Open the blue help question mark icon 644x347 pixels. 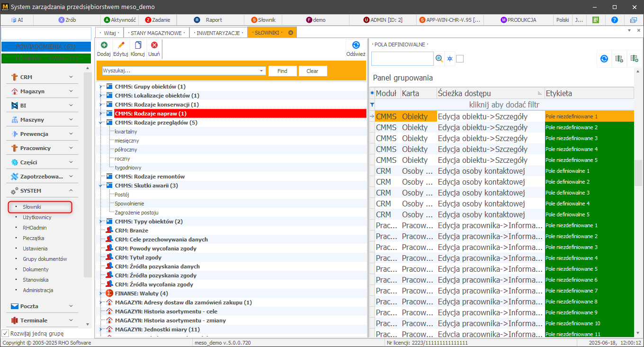(x=615, y=20)
